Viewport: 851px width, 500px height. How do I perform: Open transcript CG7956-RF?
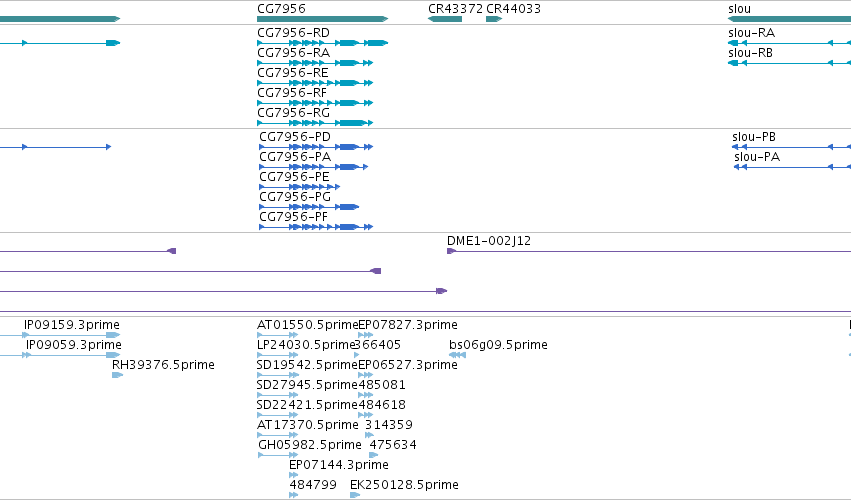(292, 93)
